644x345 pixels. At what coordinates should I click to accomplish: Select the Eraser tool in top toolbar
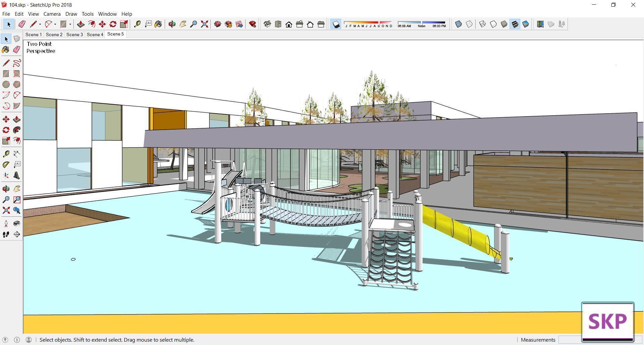22,24
